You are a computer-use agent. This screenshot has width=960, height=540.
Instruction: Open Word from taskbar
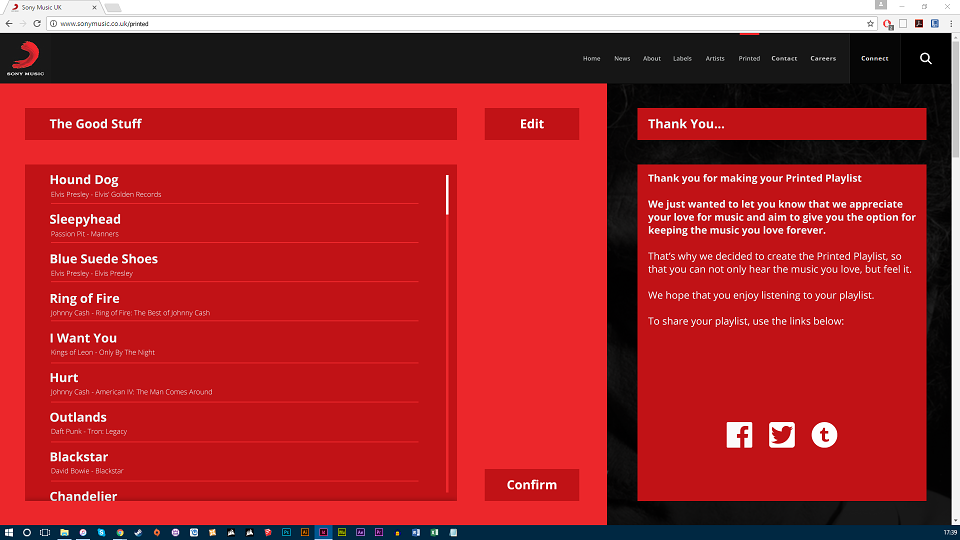416,533
